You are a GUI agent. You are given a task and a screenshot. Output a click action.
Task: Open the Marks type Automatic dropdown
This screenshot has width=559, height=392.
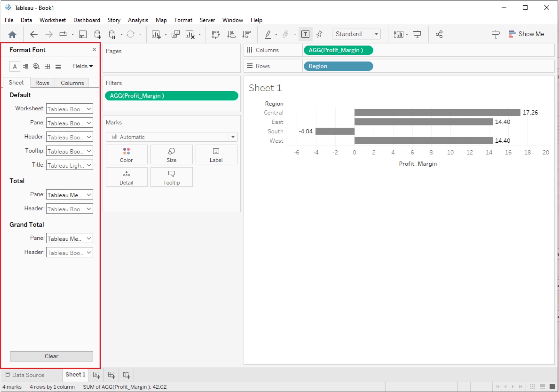tap(171, 137)
